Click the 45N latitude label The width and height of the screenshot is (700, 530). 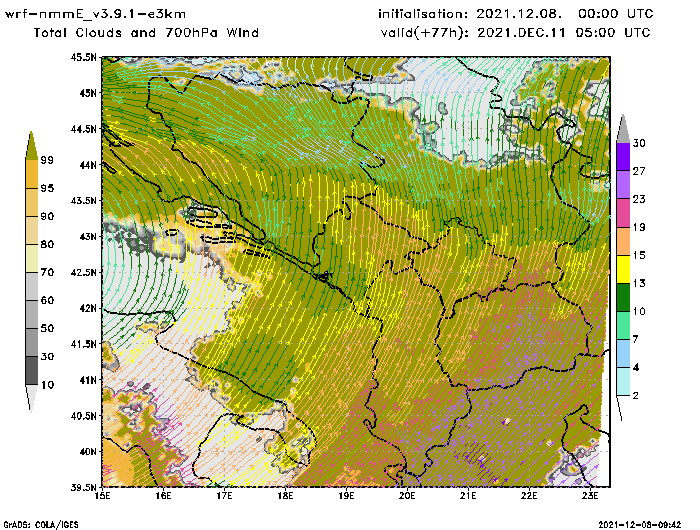pyautogui.click(x=88, y=93)
